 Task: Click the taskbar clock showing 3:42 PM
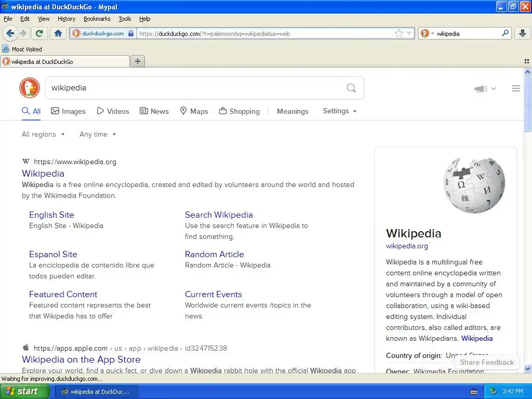click(x=513, y=392)
